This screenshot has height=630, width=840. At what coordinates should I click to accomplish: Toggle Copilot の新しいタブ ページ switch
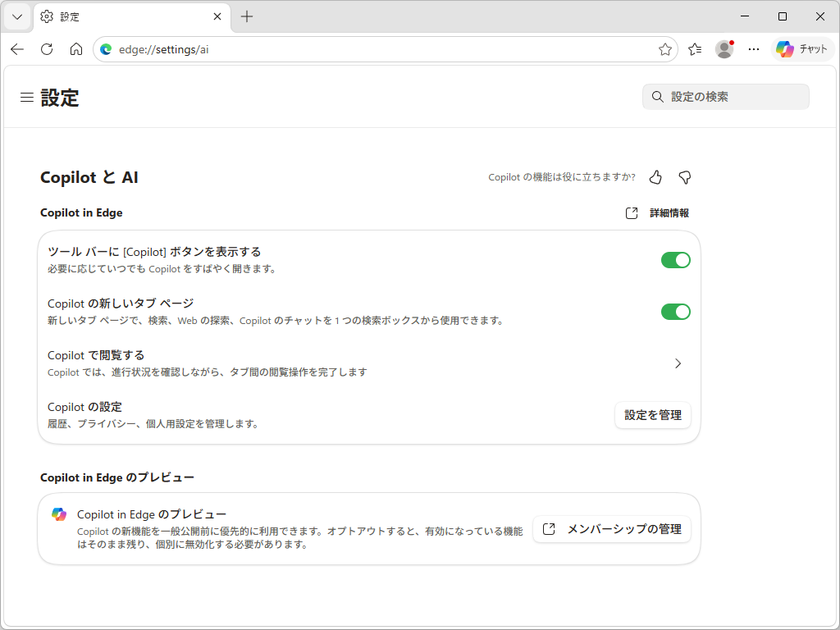coord(676,312)
